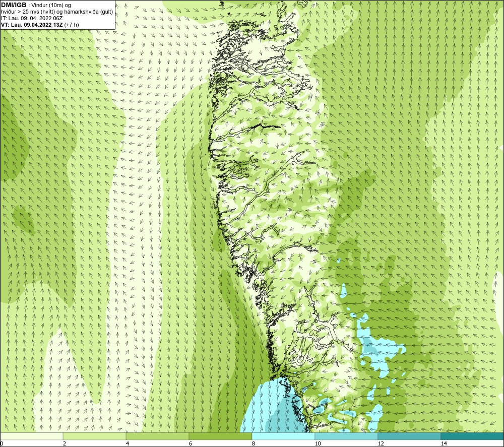504x447 pixels.
Task: Click the 4–6 m/s green legend band
Action: point(157,436)
